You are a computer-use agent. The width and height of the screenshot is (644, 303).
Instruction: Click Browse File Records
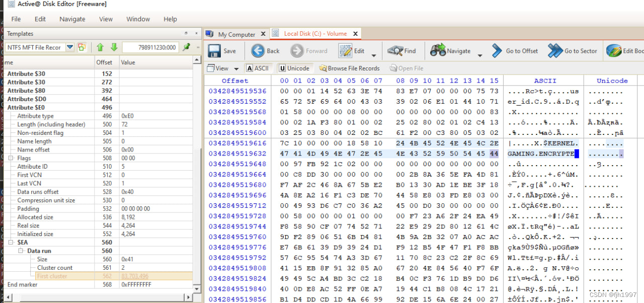(x=349, y=68)
